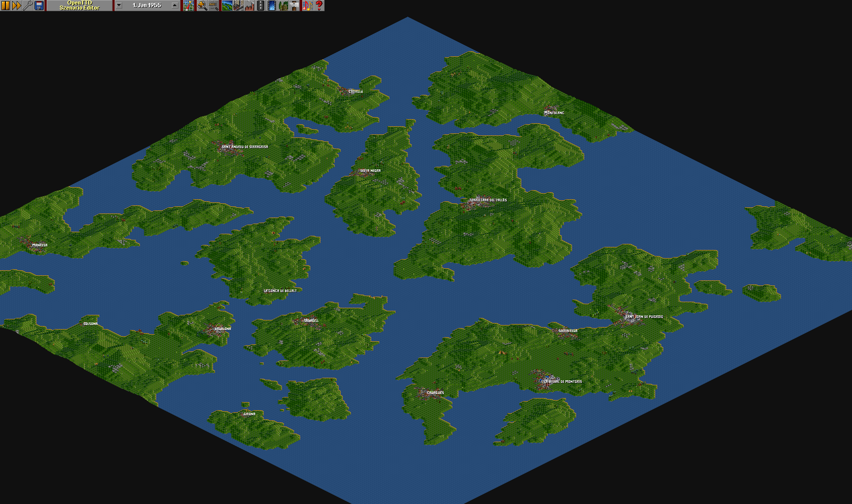
Task: Open the landscape generation tool
Action: pos(227,6)
